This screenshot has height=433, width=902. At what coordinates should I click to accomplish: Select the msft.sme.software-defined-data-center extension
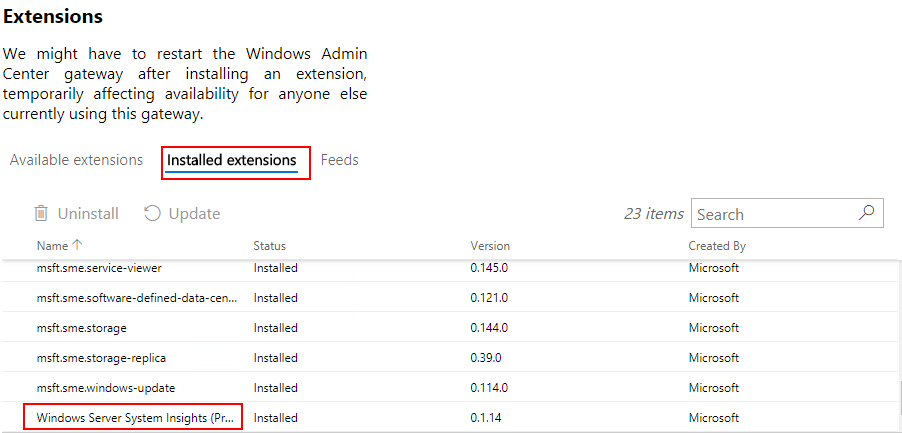tap(137, 298)
